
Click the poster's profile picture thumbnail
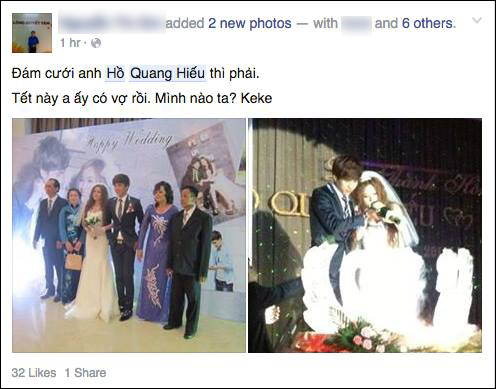(x=32, y=33)
